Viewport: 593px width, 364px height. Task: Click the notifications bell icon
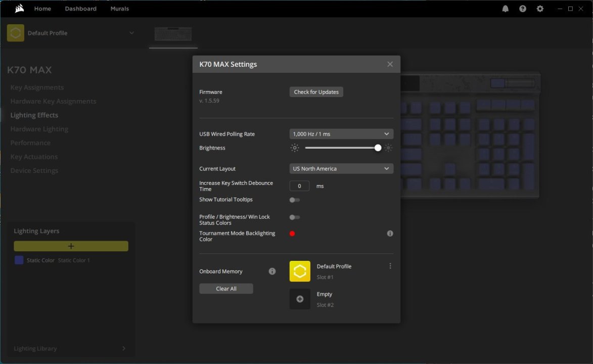coord(505,9)
